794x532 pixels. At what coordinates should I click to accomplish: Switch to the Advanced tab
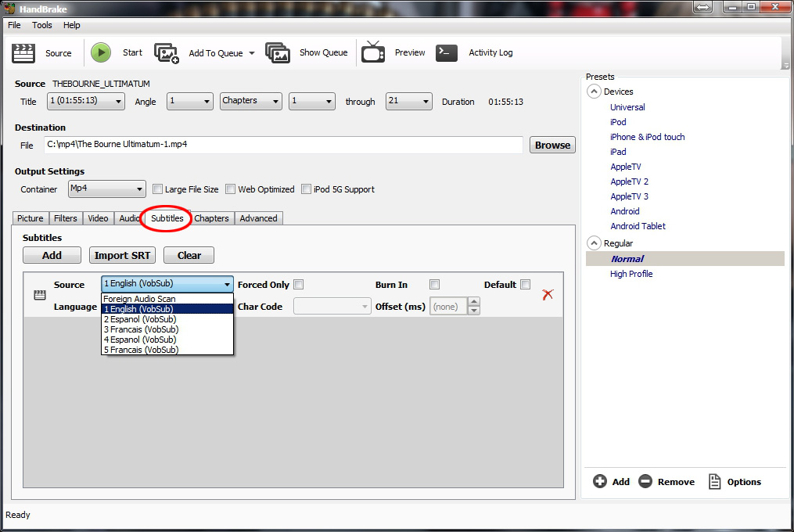pyautogui.click(x=258, y=218)
